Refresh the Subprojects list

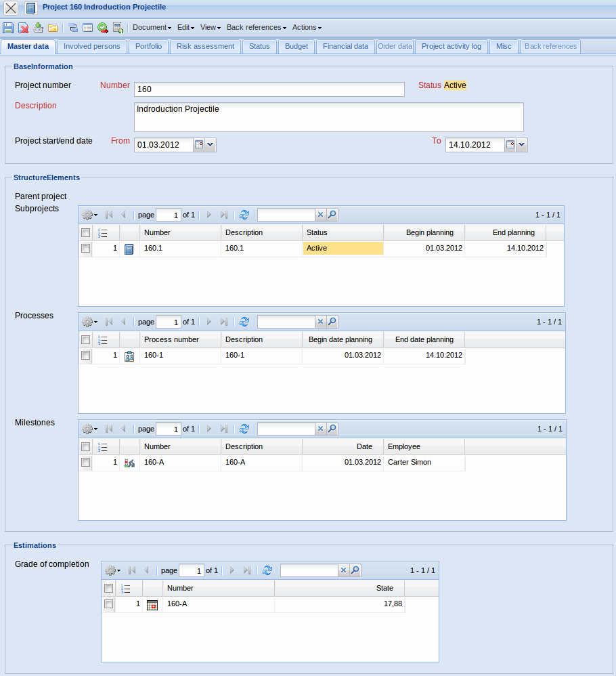pyautogui.click(x=244, y=215)
